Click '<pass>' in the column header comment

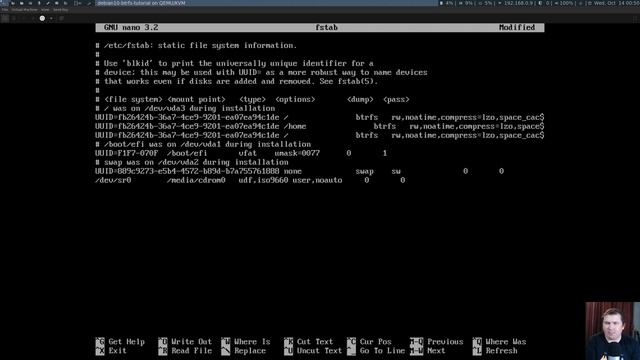point(396,99)
